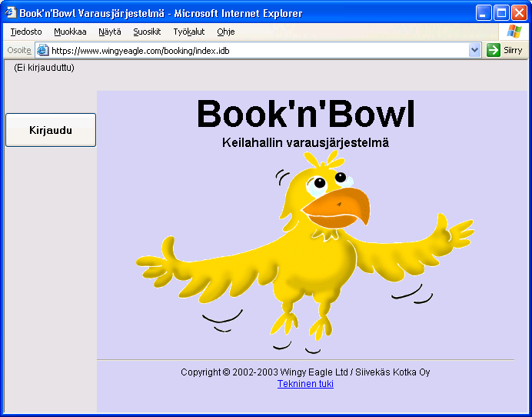This screenshot has width=532, height=417.
Task: Open the Muokkaa menu
Action: coord(70,32)
